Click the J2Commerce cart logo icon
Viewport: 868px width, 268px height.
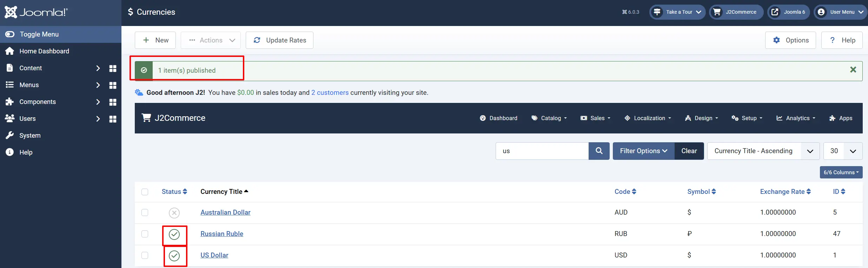(x=146, y=118)
